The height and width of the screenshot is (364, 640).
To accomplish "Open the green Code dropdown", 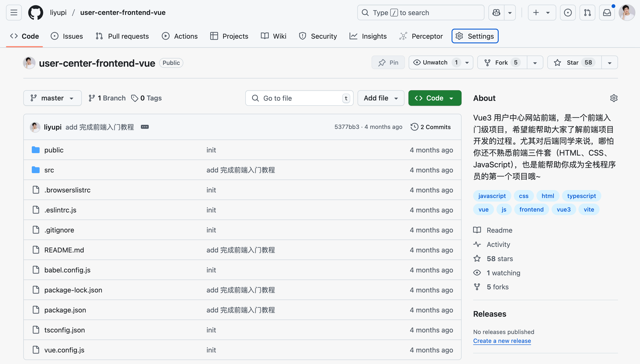I will pos(434,98).
